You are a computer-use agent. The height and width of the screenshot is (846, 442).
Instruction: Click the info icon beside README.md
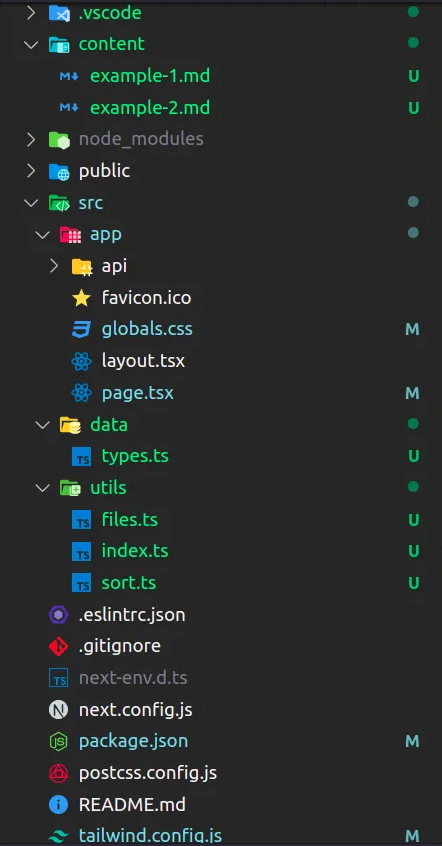58,805
